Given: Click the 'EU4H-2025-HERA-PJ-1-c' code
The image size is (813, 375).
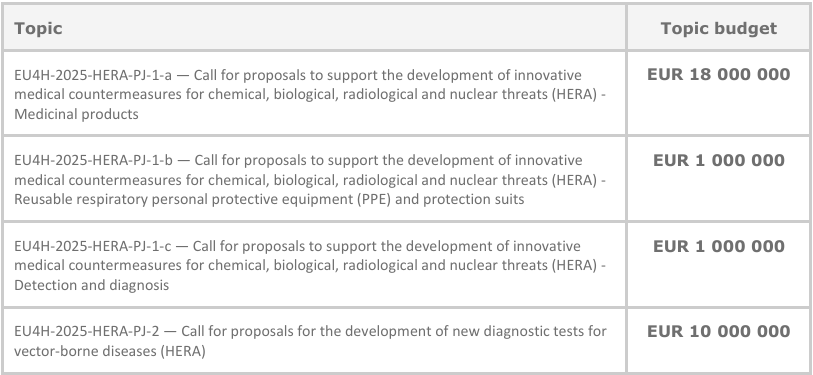Looking at the screenshot, I should click(92, 246).
